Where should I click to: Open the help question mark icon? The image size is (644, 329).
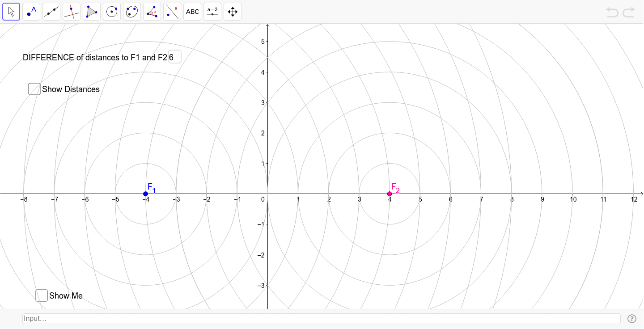pos(631,319)
